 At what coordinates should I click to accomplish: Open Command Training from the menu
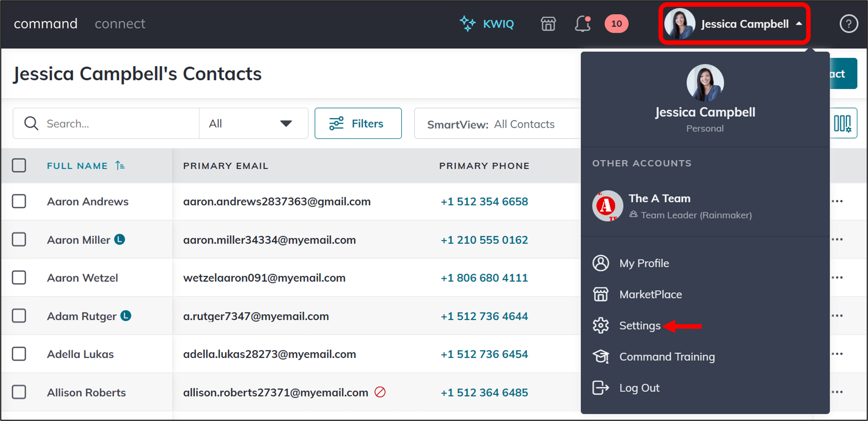point(667,357)
